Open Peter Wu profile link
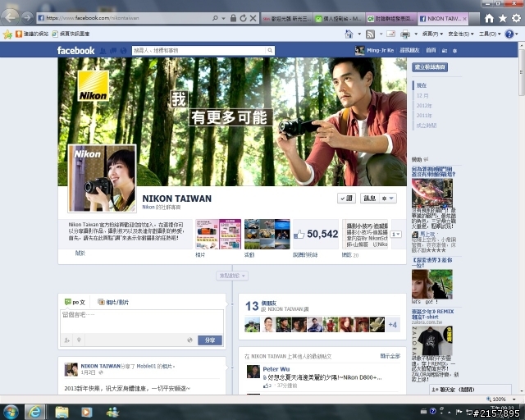The image size is (525, 420). point(276,369)
